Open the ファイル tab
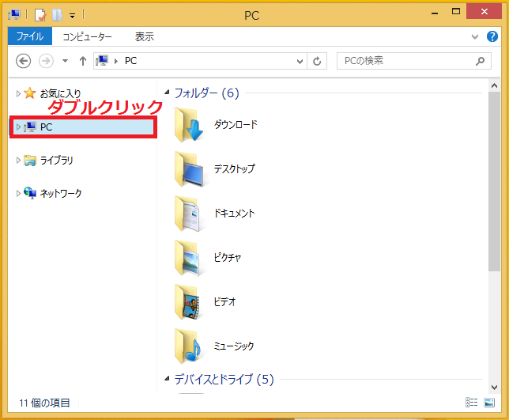This screenshot has width=509, height=420. (30, 36)
